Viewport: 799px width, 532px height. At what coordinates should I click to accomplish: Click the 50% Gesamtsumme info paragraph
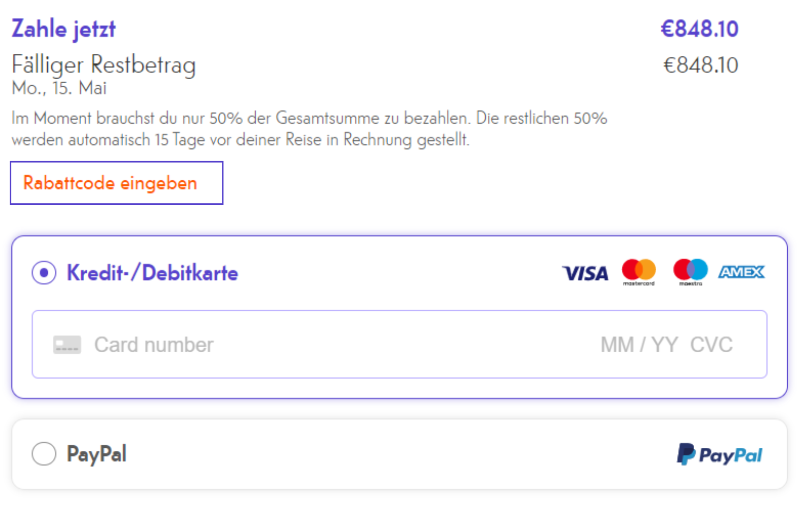(309, 129)
